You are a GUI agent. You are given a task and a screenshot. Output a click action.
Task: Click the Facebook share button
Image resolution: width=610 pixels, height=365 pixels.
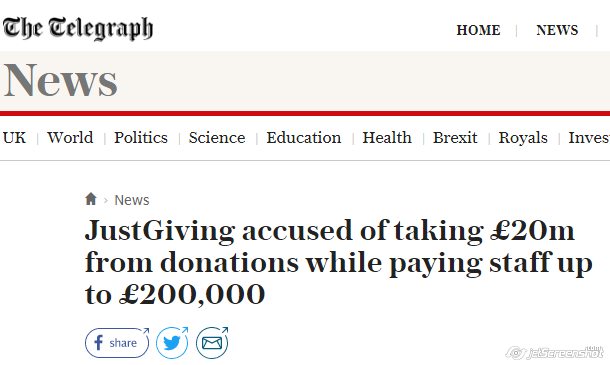tap(117, 343)
